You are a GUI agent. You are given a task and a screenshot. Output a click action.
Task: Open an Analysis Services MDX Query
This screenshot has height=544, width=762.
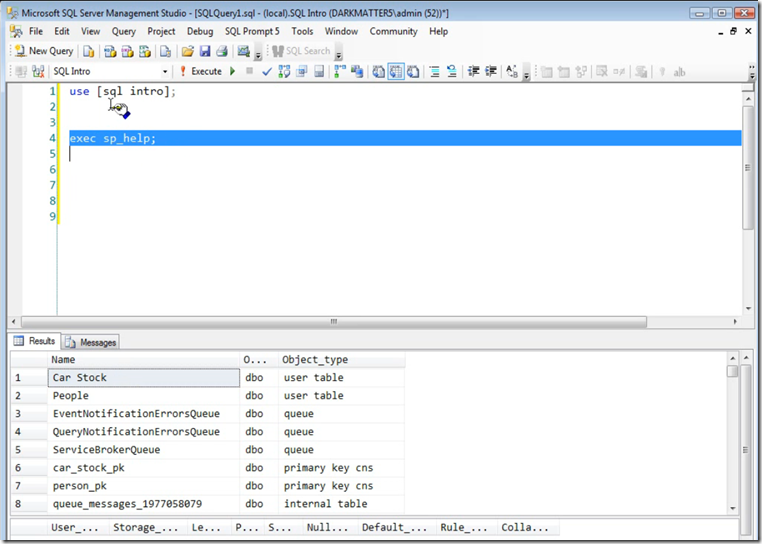pyautogui.click(x=110, y=51)
